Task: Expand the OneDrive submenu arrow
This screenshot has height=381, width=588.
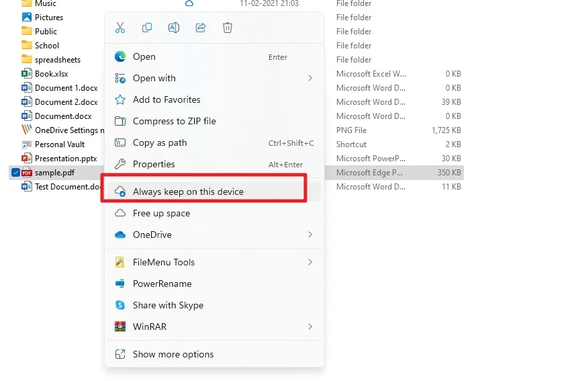Action: coord(310,235)
